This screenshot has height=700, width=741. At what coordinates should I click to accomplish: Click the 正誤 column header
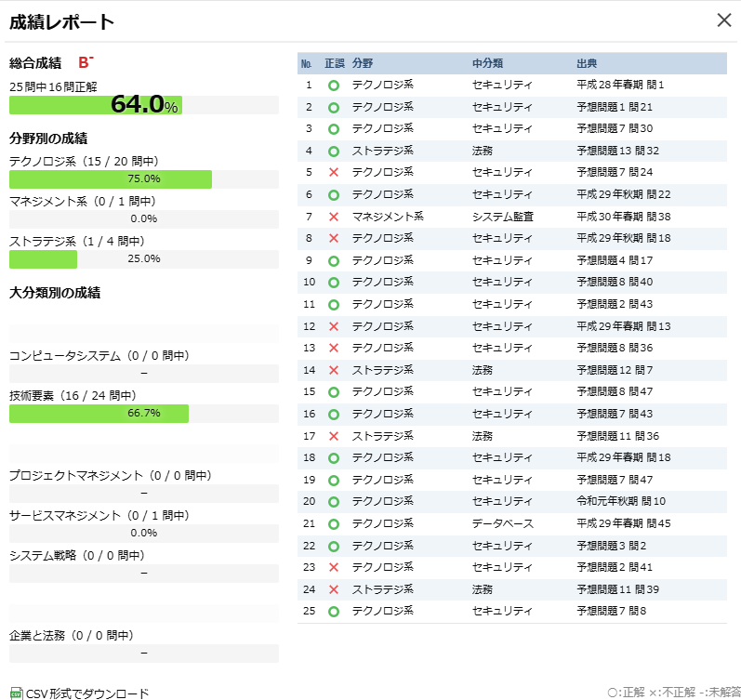pos(335,63)
